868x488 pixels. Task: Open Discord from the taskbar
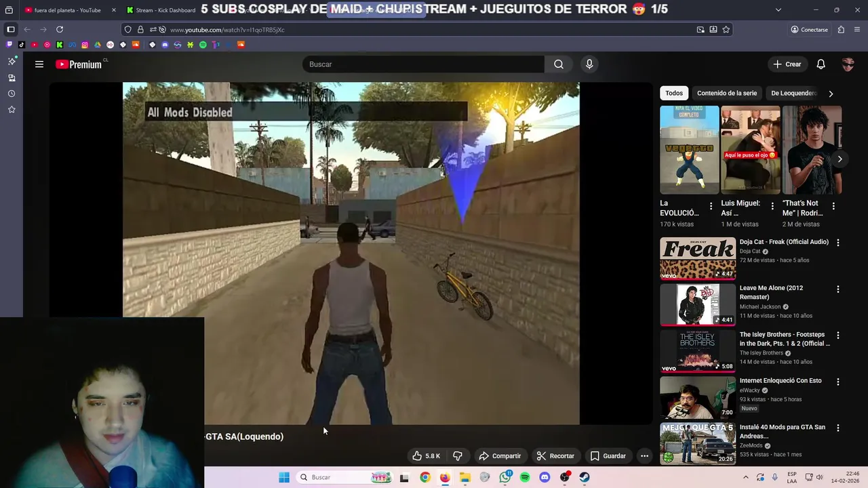(545, 477)
